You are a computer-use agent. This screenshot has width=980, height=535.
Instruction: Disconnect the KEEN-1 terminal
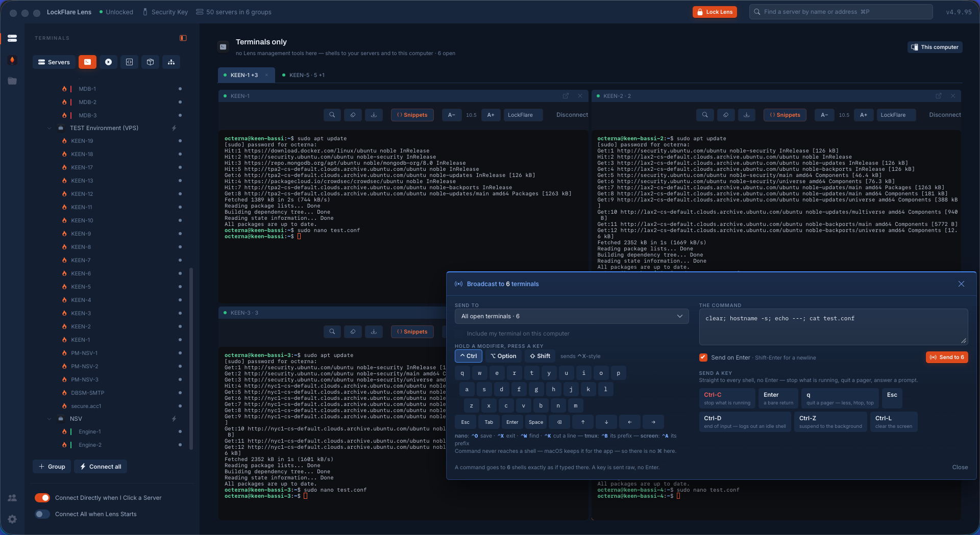coord(572,115)
